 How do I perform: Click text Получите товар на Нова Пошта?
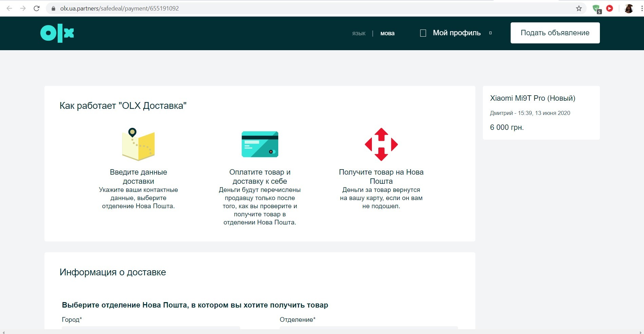click(x=381, y=177)
